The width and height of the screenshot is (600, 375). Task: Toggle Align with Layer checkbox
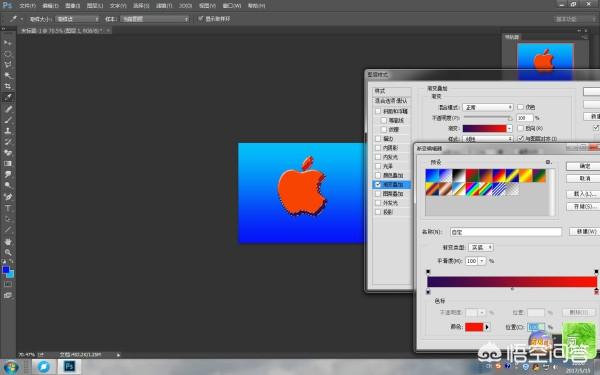coord(520,139)
